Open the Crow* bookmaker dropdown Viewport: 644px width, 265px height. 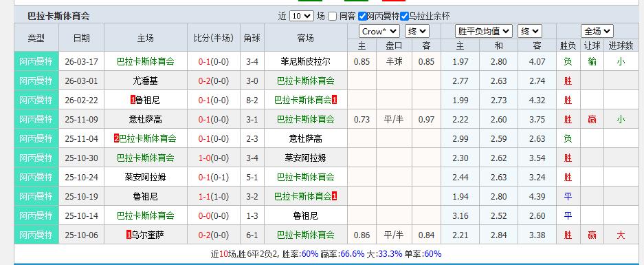coord(379,31)
